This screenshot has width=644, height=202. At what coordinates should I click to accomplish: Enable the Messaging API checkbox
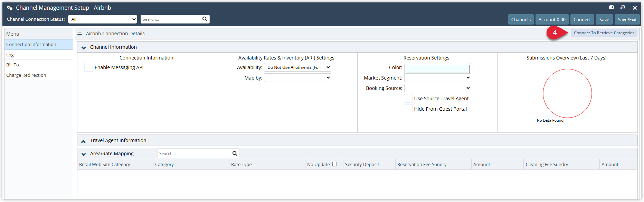tap(88, 67)
